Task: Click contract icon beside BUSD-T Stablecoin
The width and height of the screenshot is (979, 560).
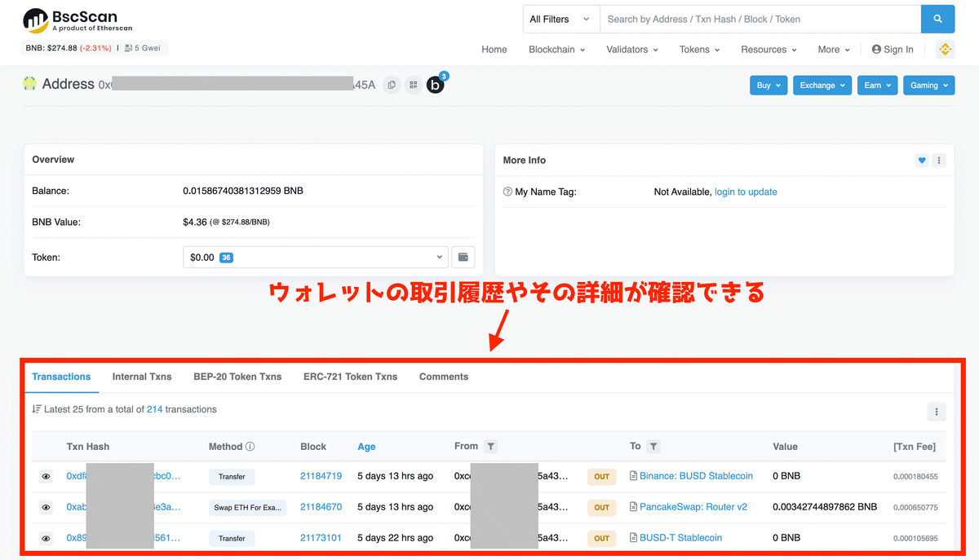Action: click(x=634, y=538)
